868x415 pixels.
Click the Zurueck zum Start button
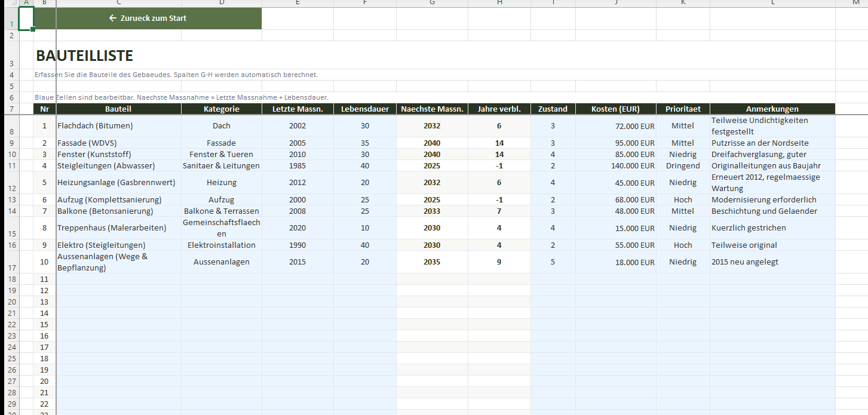click(x=148, y=19)
